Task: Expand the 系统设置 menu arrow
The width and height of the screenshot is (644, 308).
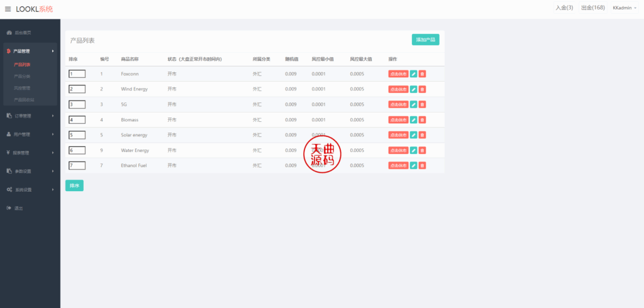Action: coord(53,190)
